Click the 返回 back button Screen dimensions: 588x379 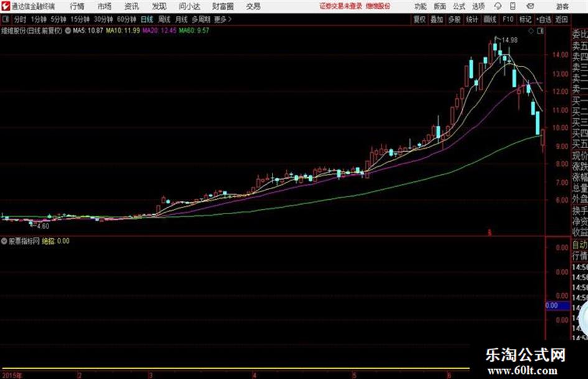pyautogui.click(x=561, y=19)
